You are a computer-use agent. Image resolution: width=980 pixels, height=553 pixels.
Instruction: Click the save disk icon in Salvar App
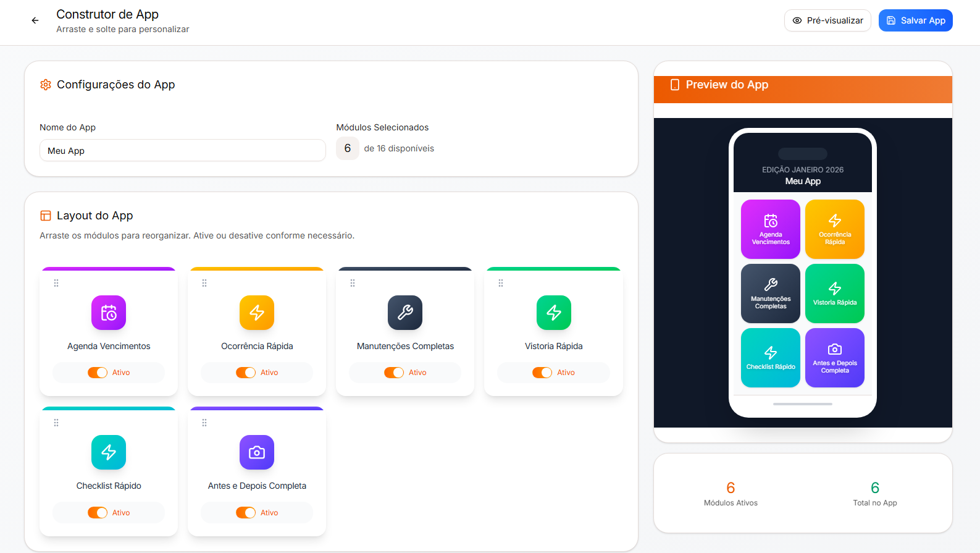891,20
